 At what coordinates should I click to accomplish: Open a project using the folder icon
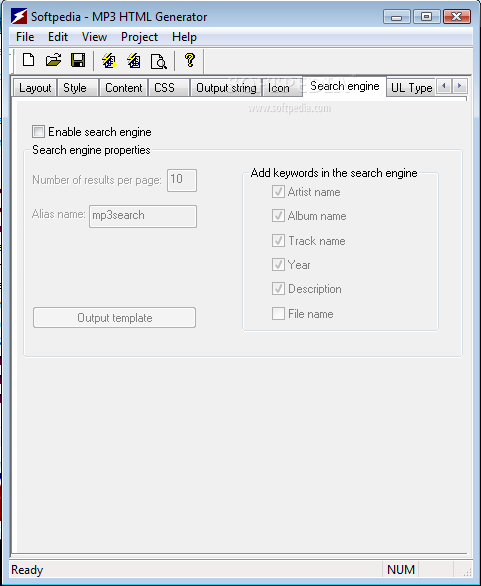click(53, 60)
